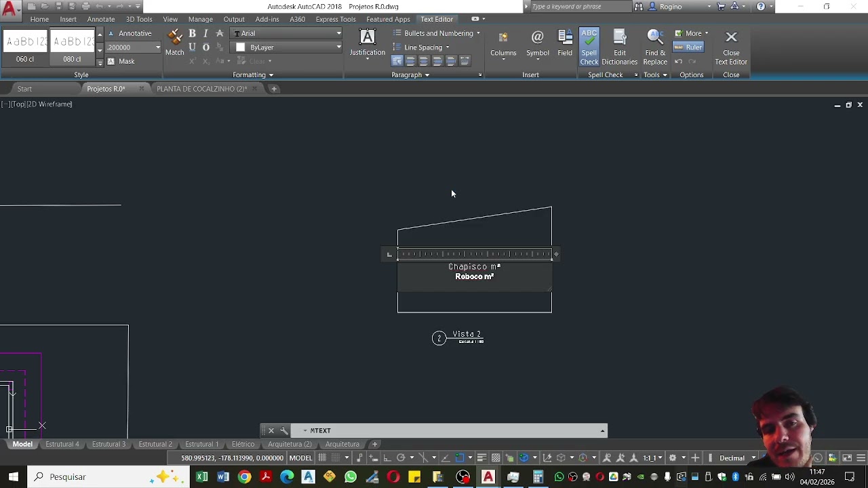Image resolution: width=868 pixels, height=488 pixels.
Task: Toggle the Ruler option
Action: point(688,47)
